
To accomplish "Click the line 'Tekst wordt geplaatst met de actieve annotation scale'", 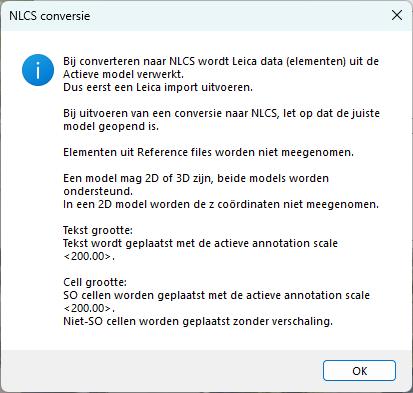I will click(200, 243).
